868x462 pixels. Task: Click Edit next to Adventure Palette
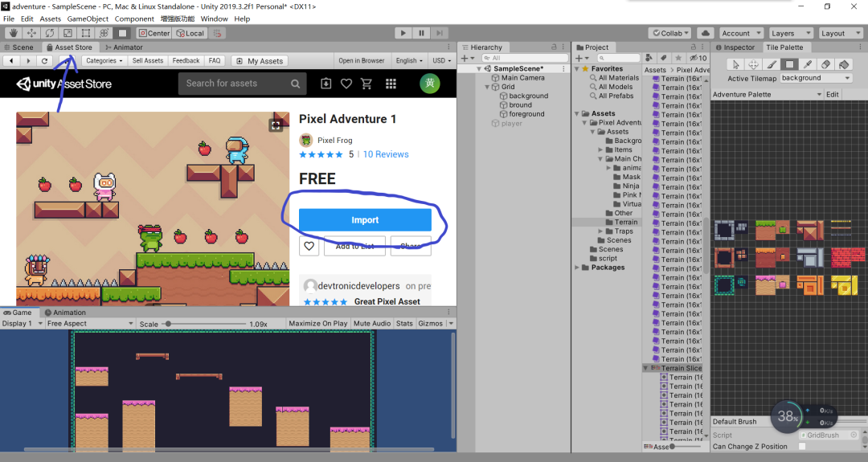coord(833,95)
